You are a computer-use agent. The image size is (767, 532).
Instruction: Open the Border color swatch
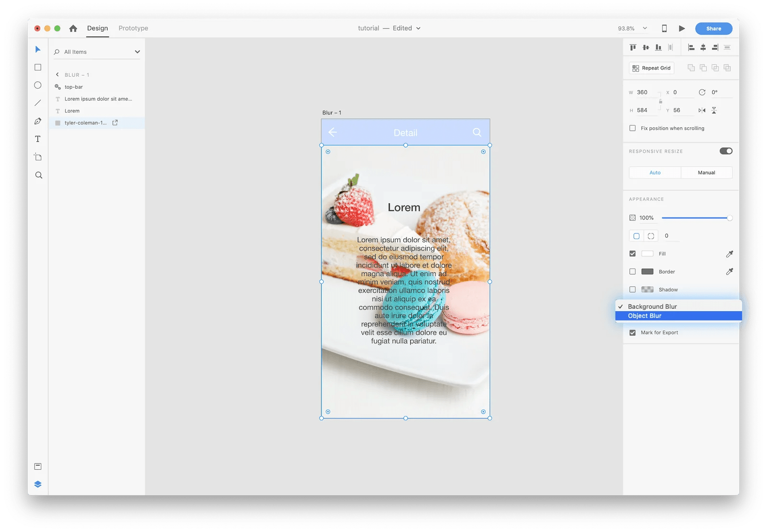point(647,271)
